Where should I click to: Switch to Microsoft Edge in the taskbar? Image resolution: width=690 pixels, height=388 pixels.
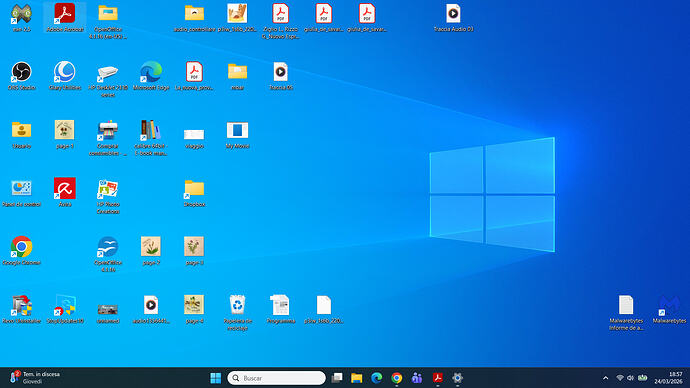[x=377, y=378]
